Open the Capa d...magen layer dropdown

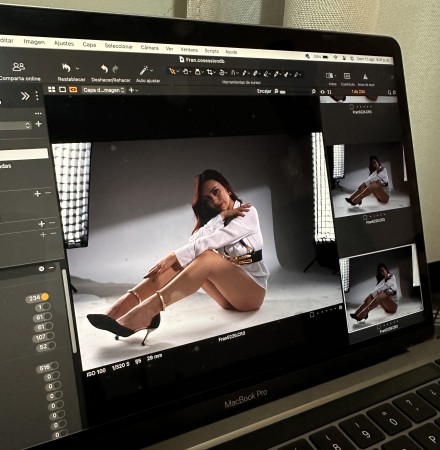tap(103, 90)
